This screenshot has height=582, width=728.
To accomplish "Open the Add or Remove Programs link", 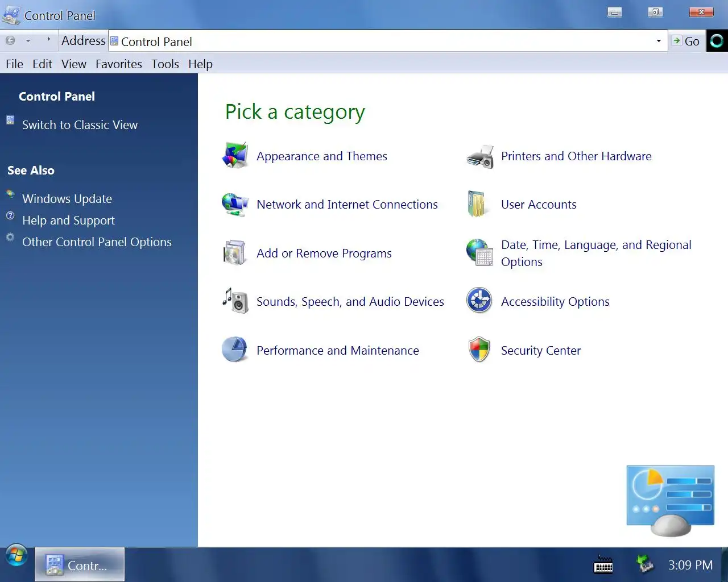I will [x=324, y=253].
